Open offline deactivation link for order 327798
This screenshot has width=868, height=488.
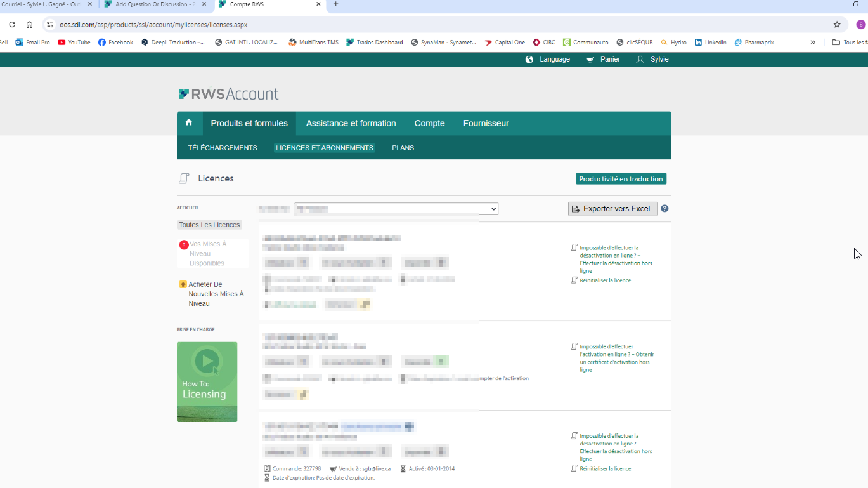[x=616, y=447]
